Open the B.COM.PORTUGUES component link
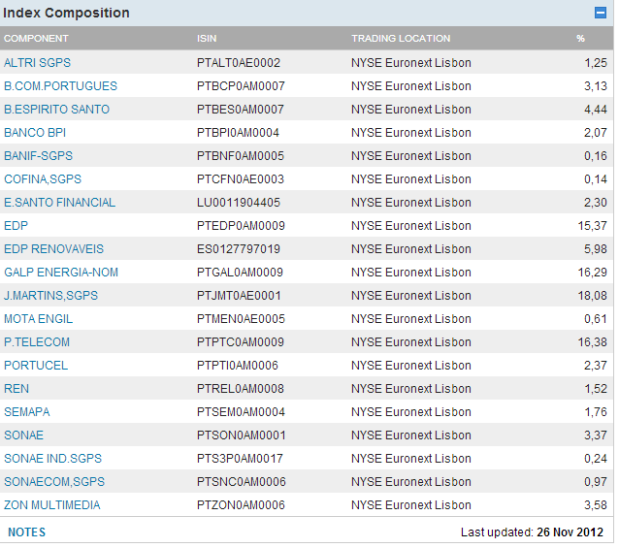 (60, 86)
